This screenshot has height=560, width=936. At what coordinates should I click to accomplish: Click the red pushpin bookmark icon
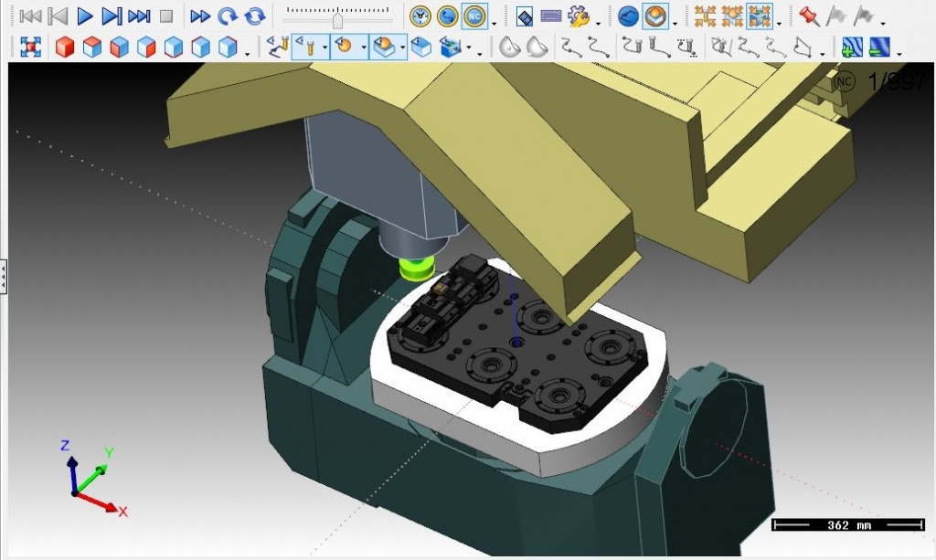pyautogui.click(x=809, y=16)
